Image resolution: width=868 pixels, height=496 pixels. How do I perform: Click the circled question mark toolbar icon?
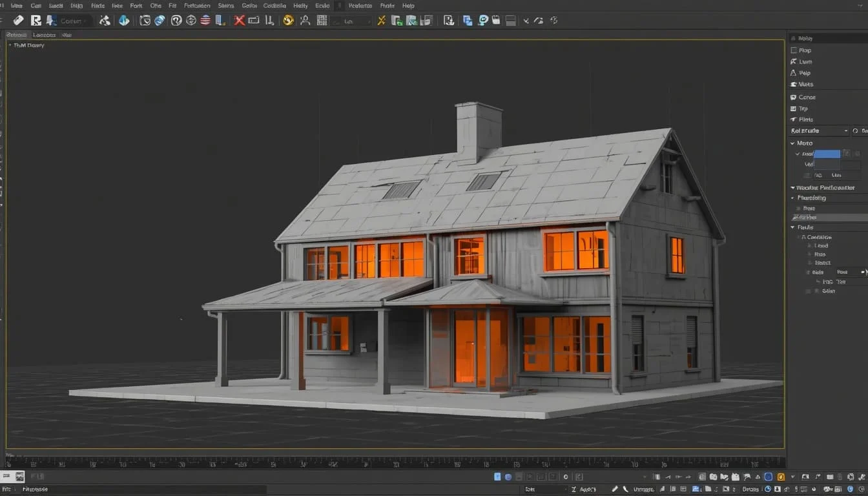pos(176,21)
